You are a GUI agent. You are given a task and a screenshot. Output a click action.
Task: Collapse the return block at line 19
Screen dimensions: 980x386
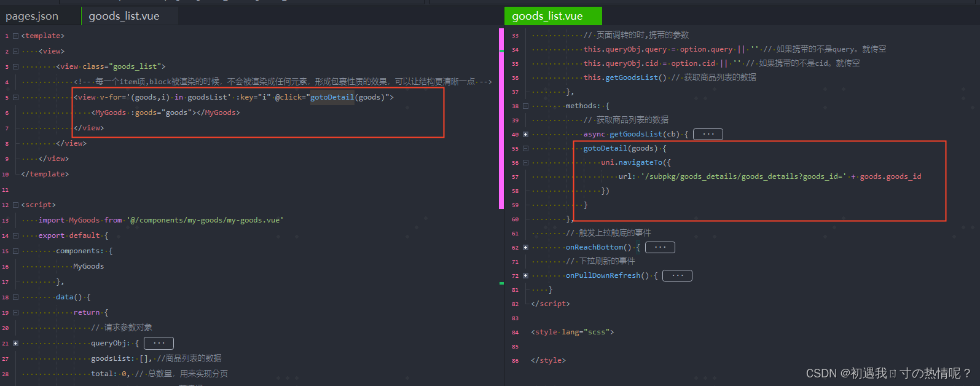pyautogui.click(x=15, y=313)
